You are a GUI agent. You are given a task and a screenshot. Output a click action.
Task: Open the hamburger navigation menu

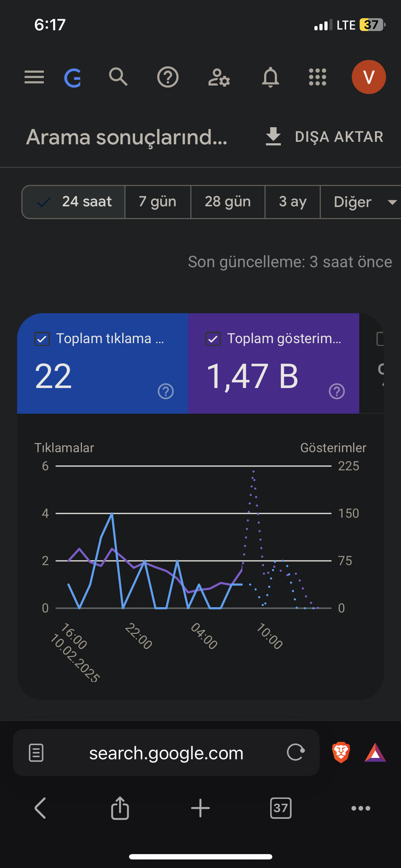click(34, 77)
